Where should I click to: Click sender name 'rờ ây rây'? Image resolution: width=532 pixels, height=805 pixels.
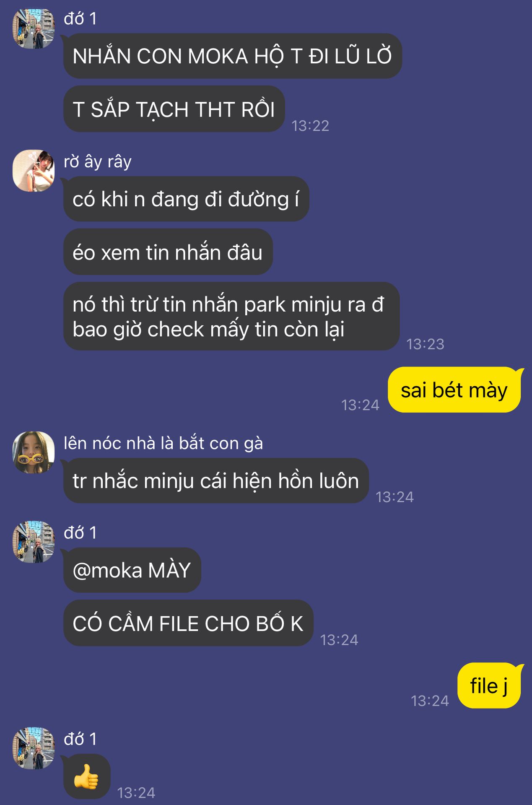pyautogui.click(x=98, y=161)
